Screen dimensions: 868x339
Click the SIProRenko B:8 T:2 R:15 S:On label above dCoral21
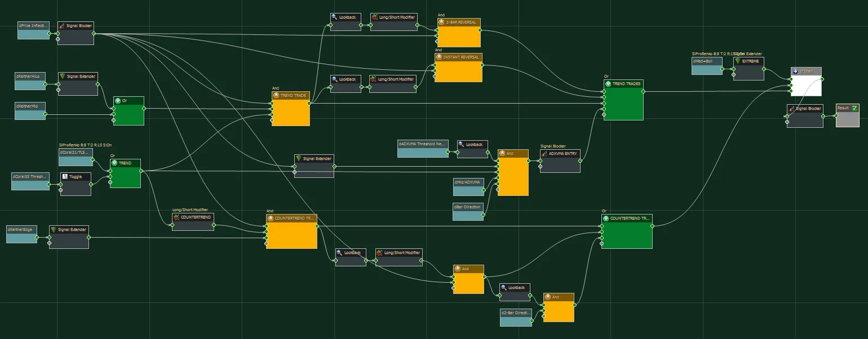pyautogui.click(x=85, y=145)
